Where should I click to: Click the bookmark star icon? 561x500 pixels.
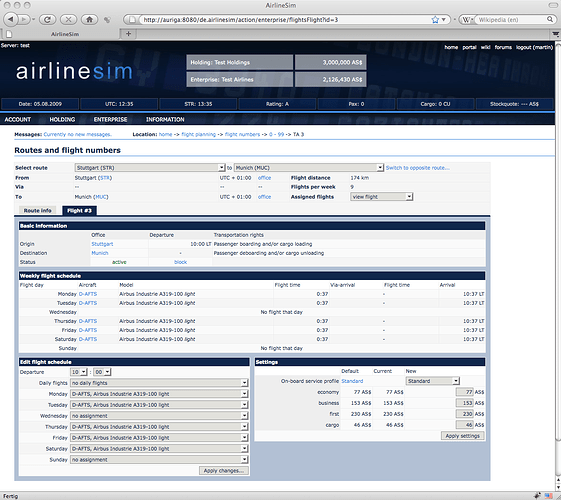pyautogui.click(x=435, y=20)
